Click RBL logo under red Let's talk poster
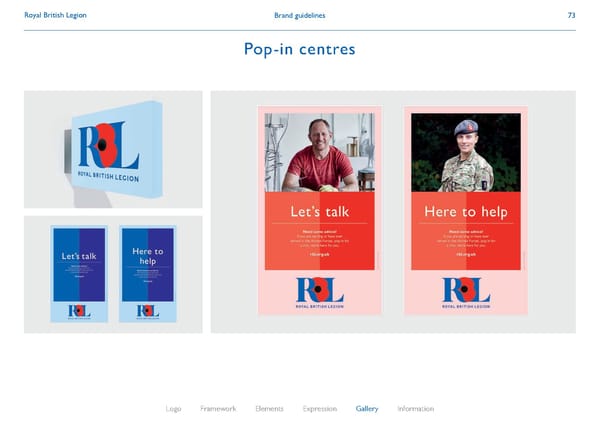 coord(320,294)
